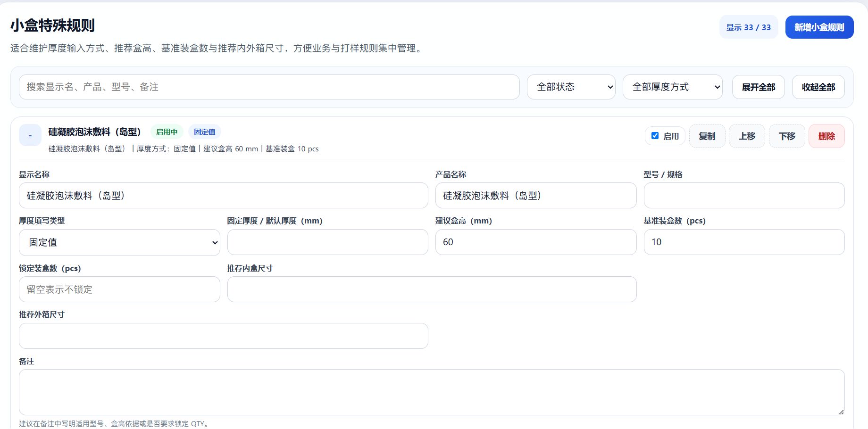Open the 全部厚度方式 filter dropdown
Image resolution: width=868 pixels, height=429 pixels.
click(x=672, y=87)
